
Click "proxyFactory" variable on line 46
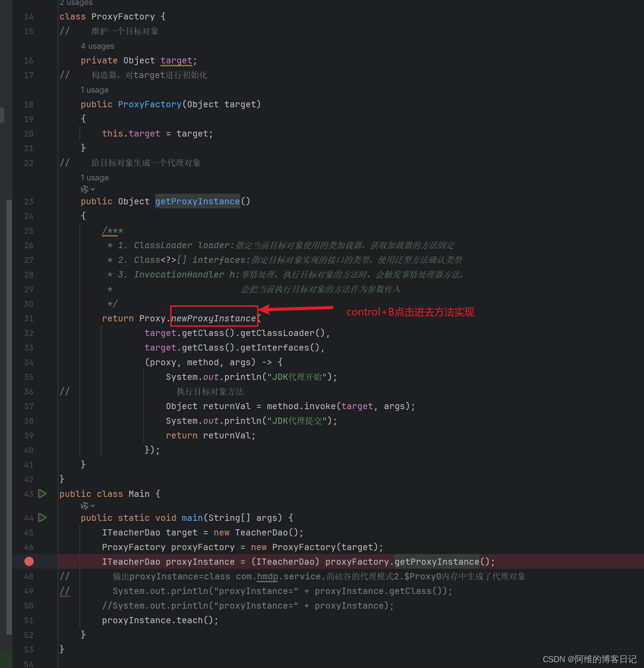(203, 547)
